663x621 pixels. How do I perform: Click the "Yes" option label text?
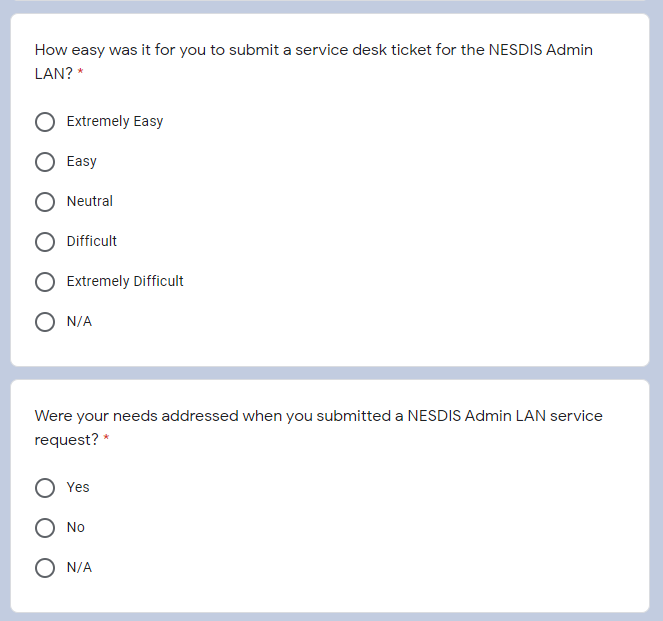[78, 488]
